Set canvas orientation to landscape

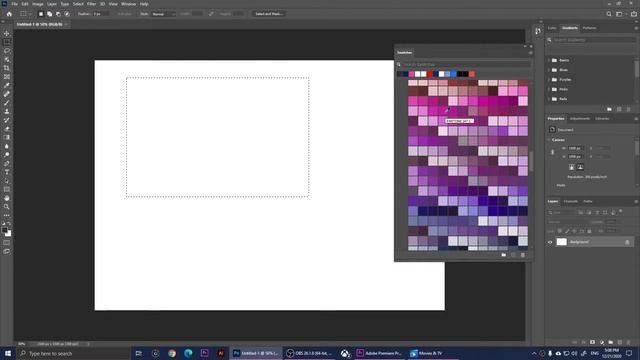[580, 167]
